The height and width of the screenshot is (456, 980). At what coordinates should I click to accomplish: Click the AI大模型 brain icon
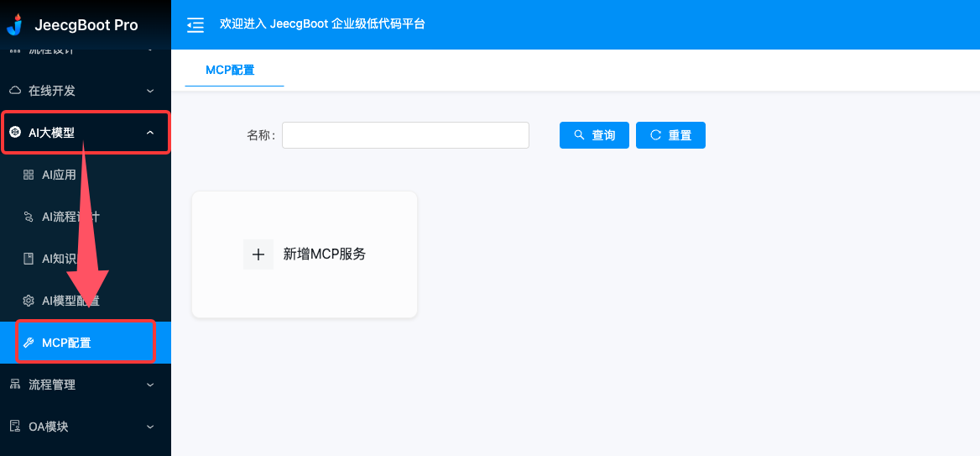[15, 133]
